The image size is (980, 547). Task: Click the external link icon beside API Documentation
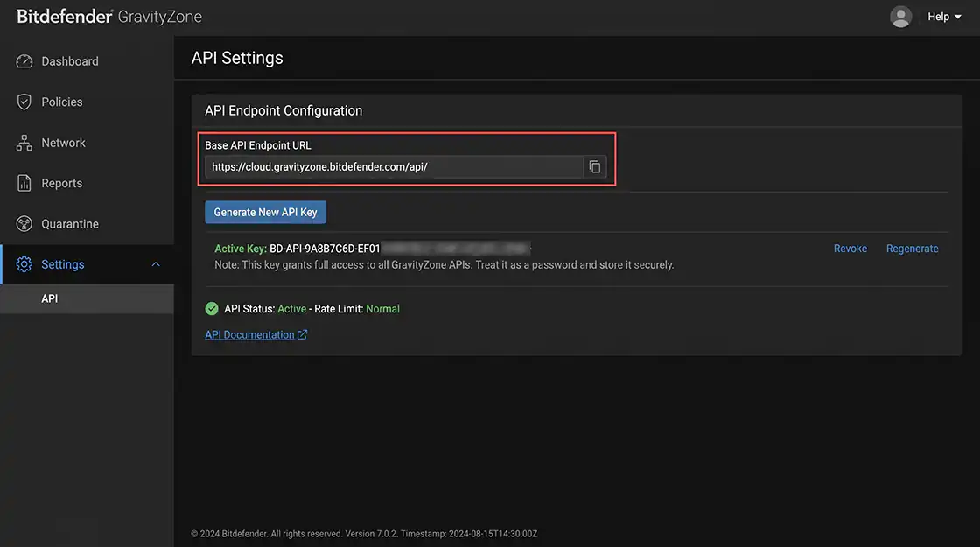[303, 334]
